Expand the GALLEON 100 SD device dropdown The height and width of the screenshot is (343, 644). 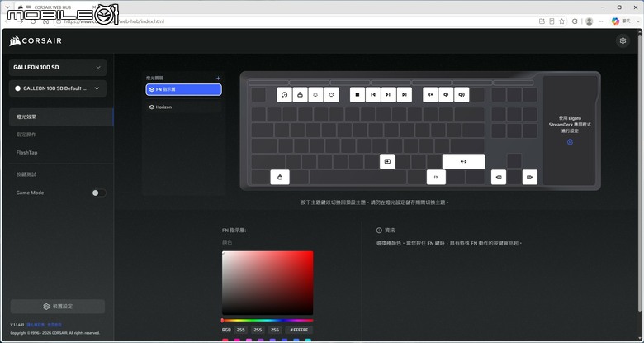58,68
